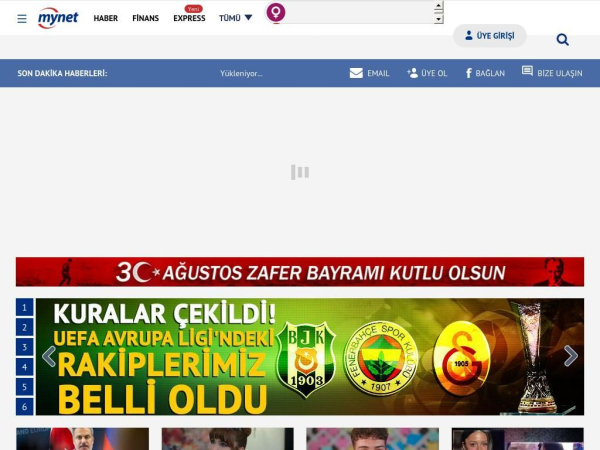
Task: Click the Beşiktaş BJK 1903 crest
Action: coord(306,359)
